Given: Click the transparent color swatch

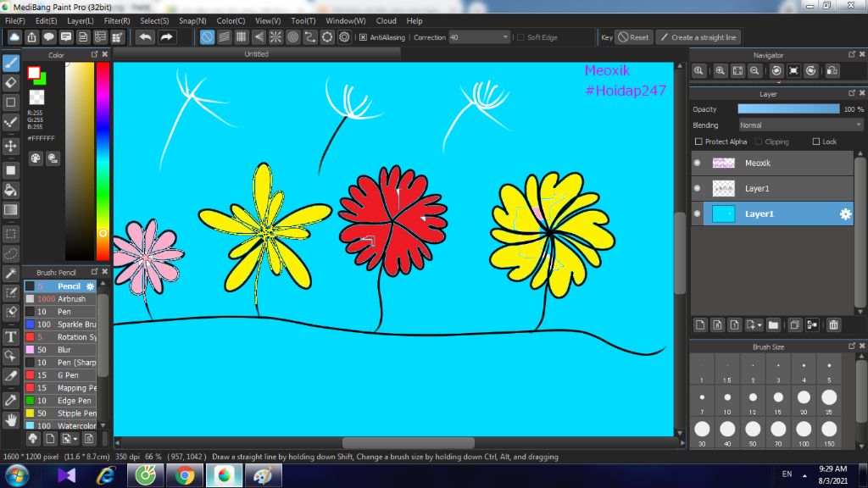Looking at the screenshot, I should point(36,97).
